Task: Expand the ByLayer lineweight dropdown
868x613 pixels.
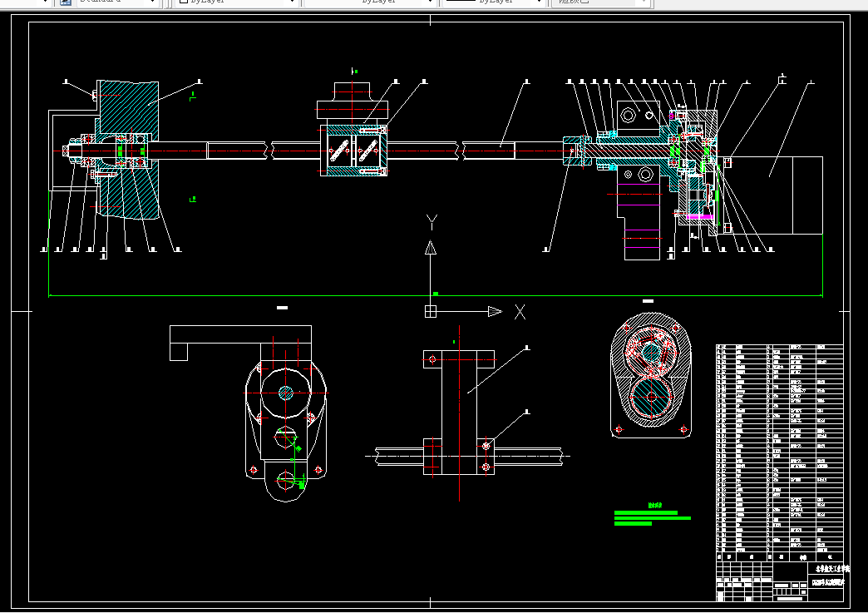Action: [x=539, y=2]
